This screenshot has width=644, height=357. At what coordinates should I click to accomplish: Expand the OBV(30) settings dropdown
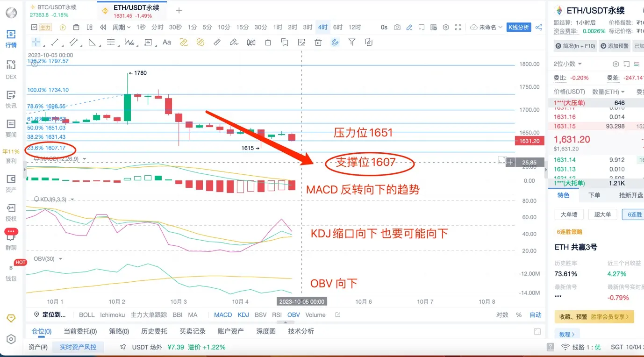pos(60,258)
